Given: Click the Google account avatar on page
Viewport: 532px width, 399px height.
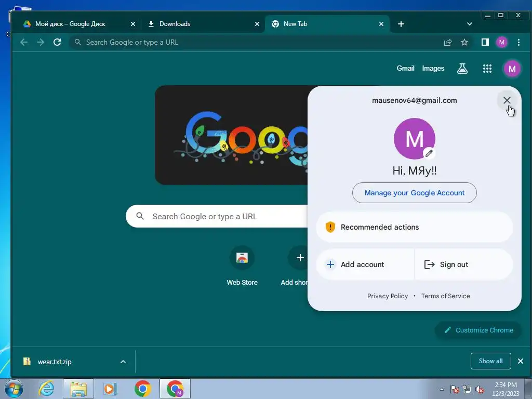Looking at the screenshot, I should point(512,69).
